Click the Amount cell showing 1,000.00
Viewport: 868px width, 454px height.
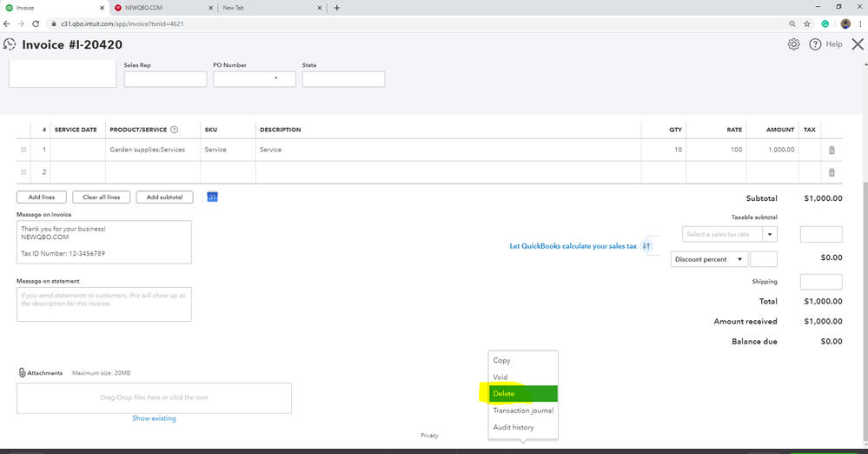772,150
